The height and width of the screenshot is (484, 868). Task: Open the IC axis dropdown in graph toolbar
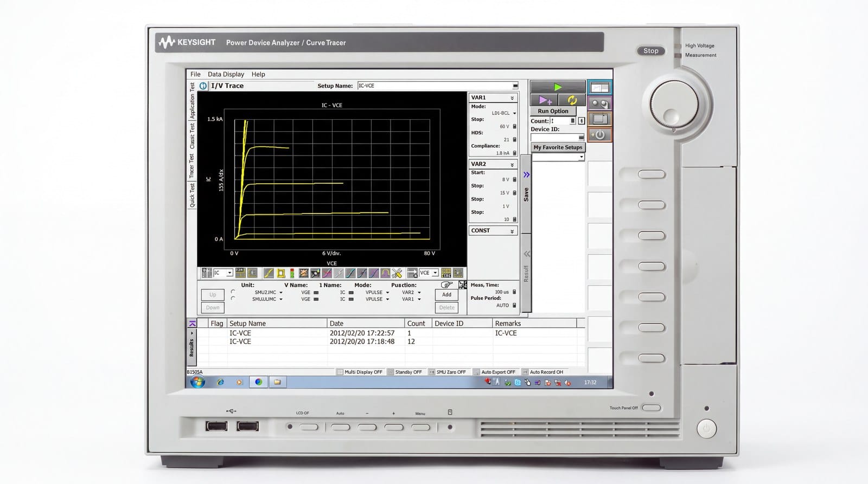click(x=229, y=273)
